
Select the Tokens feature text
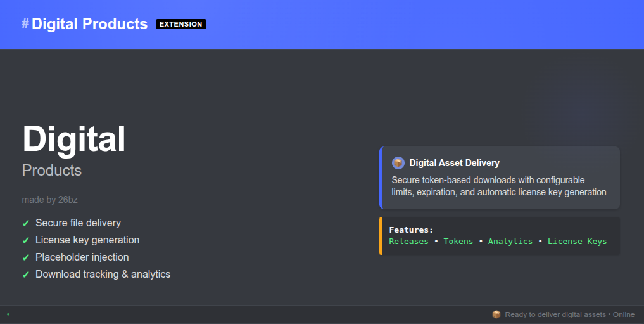pos(458,242)
